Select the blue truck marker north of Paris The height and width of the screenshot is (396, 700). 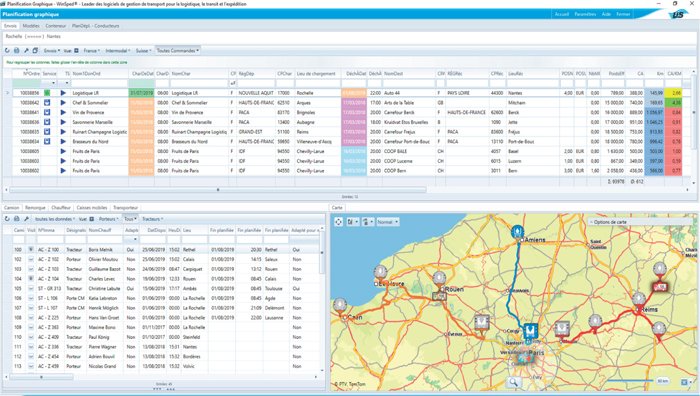tap(530, 331)
